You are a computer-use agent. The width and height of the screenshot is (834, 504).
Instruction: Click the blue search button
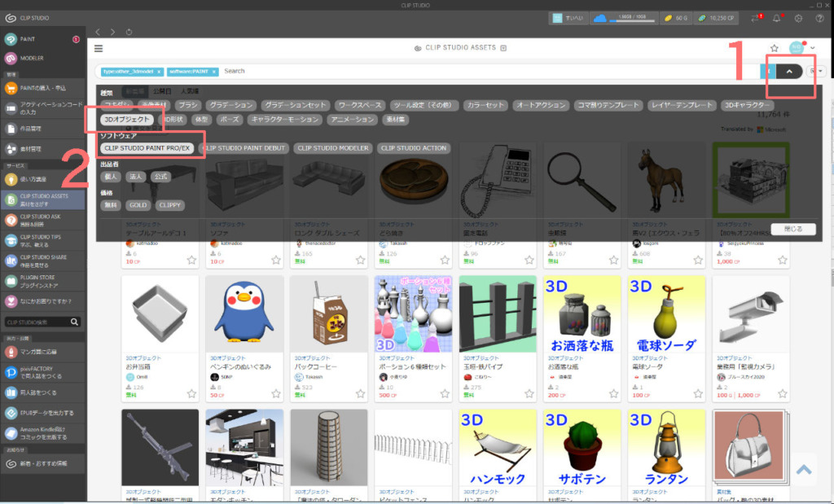click(x=768, y=71)
